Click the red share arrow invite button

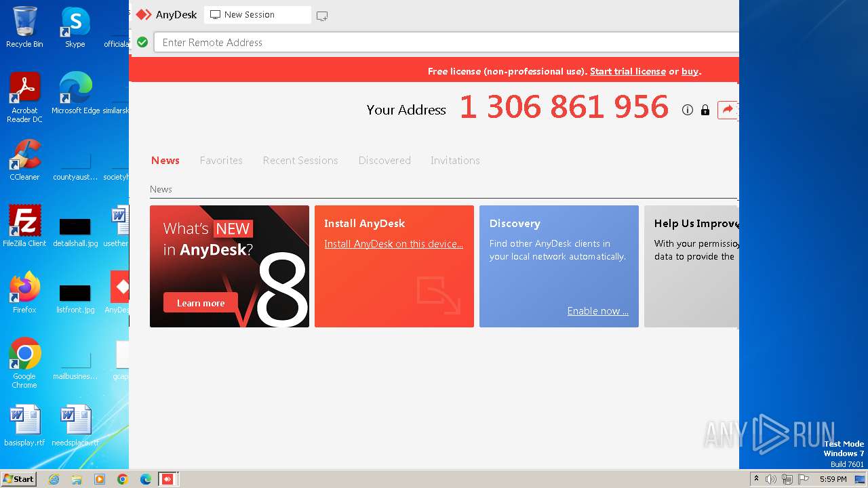point(727,110)
